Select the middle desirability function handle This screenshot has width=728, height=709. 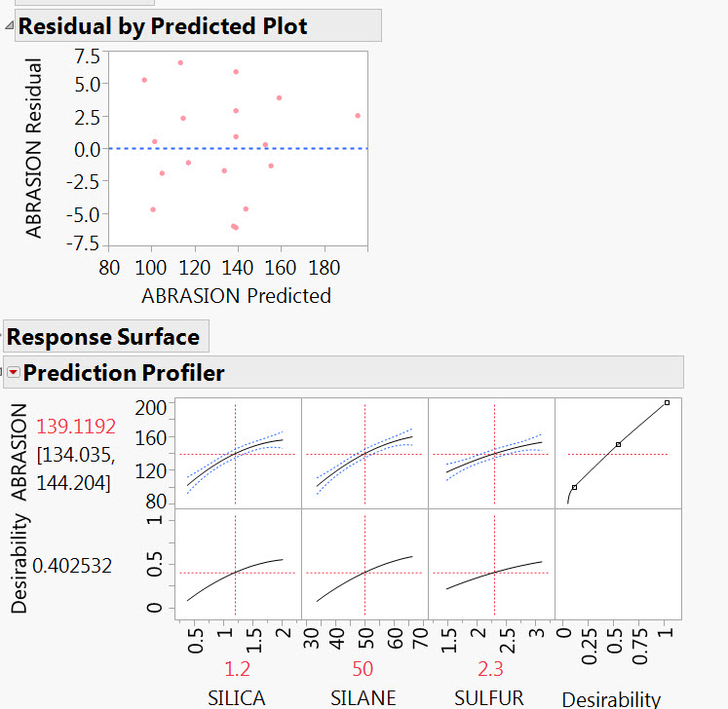618,444
